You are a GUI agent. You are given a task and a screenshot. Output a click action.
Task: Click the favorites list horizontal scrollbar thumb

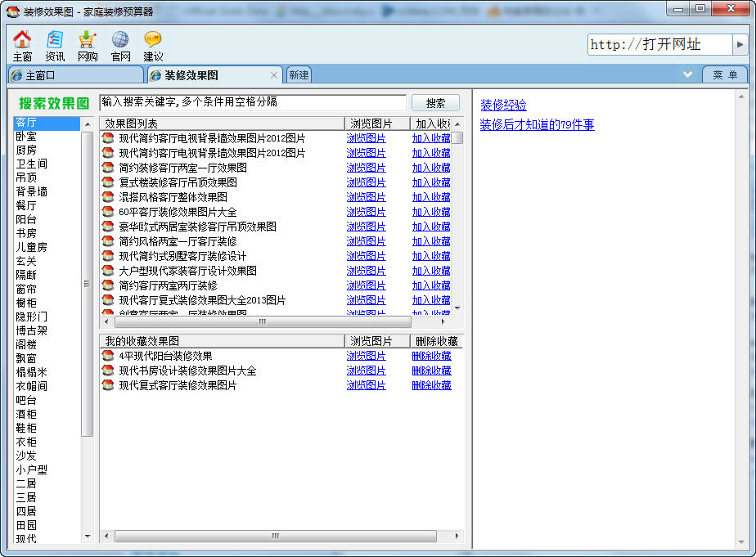coord(275,536)
